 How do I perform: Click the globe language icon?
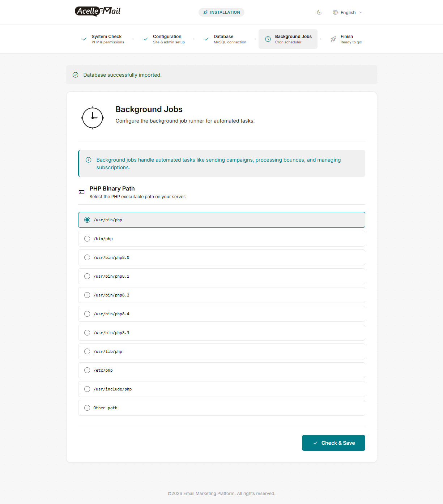pyautogui.click(x=335, y=12)
